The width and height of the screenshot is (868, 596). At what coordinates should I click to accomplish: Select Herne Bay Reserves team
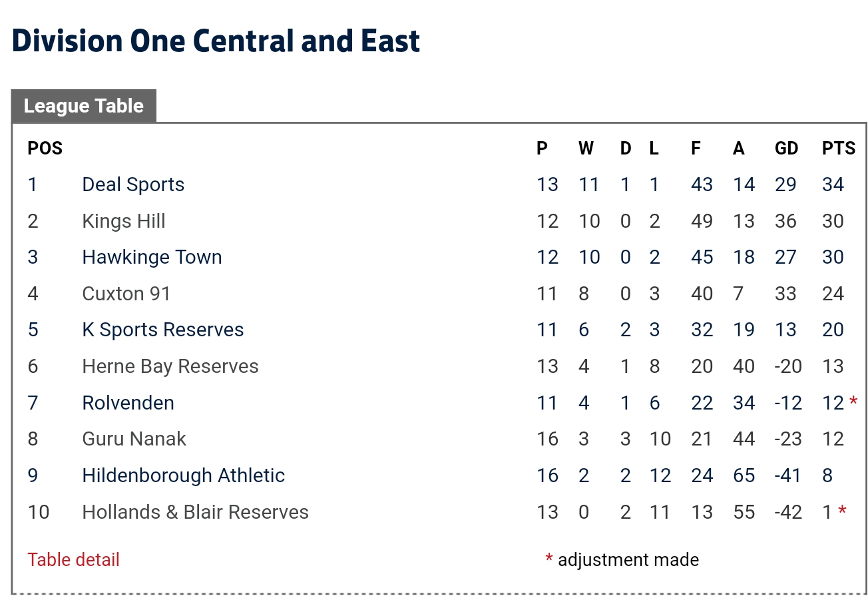[170, 366]
